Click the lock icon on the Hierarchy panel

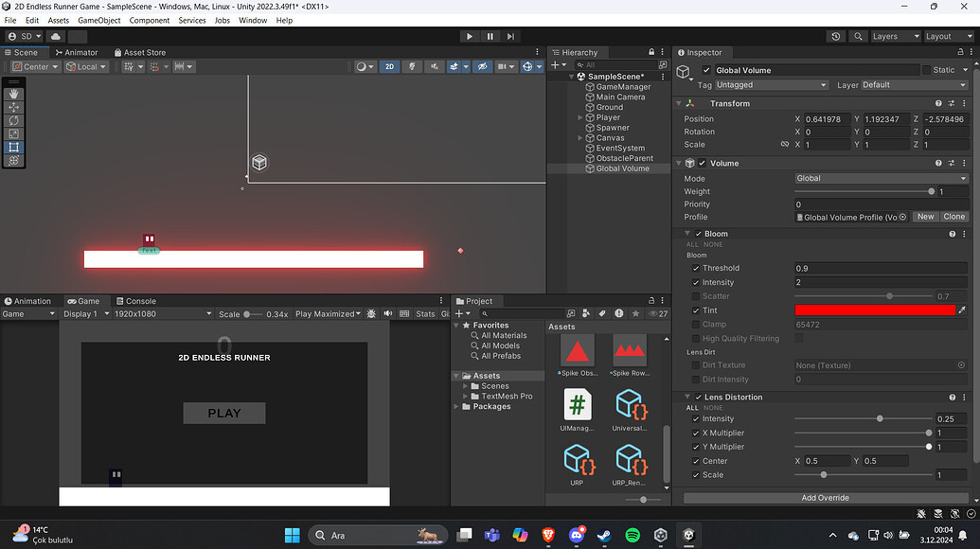click(650, 52)
